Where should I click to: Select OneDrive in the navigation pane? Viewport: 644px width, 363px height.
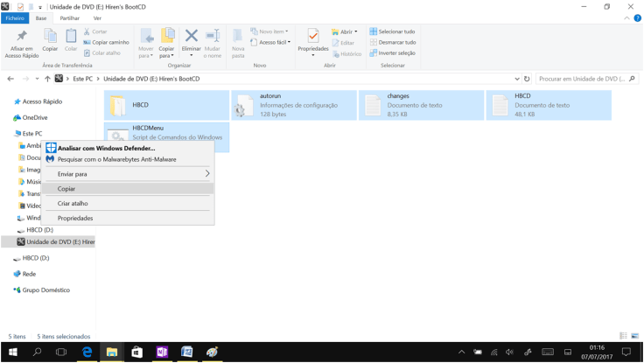coord(35,117)
